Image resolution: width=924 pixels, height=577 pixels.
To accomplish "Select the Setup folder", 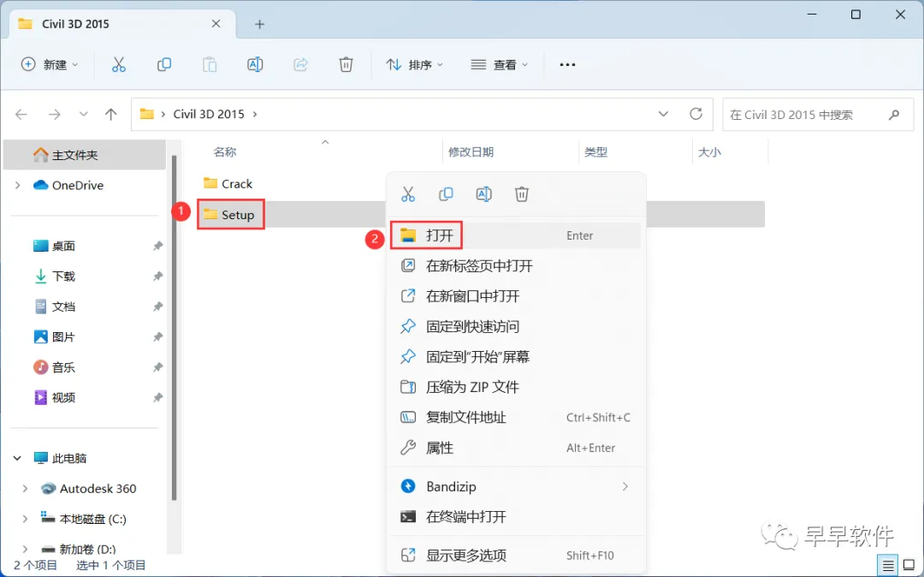I will point(230,215).
